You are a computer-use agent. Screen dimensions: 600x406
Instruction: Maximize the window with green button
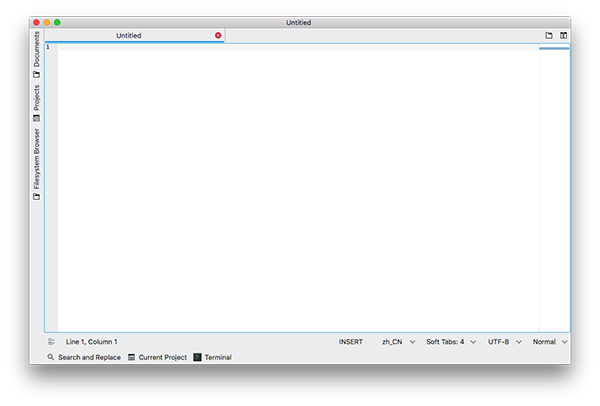57,23
